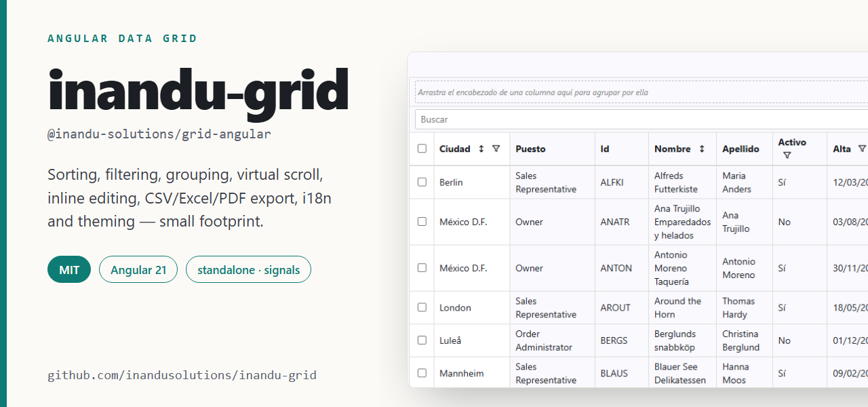Click the Nombre column sort arrows
Image resolution: width=868 pixels, height=407 pixels.
[702, 149]
